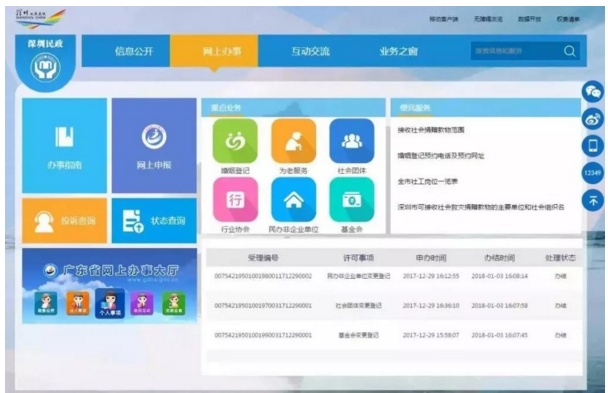The image size is (608, 393).
Task: Click the 权责清单 top link
Action: click(568, 19)
